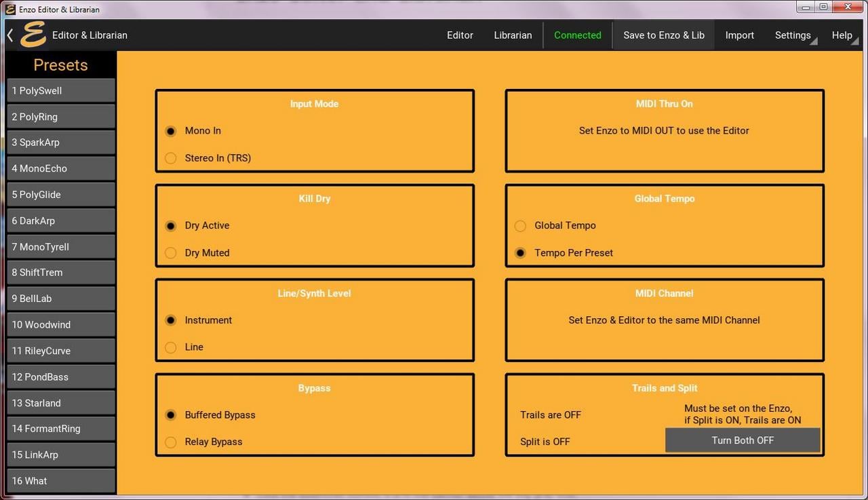This screenshot has height=500, width=868.
Task: Click the Enzo app icon in title bar
Action: 10,9
